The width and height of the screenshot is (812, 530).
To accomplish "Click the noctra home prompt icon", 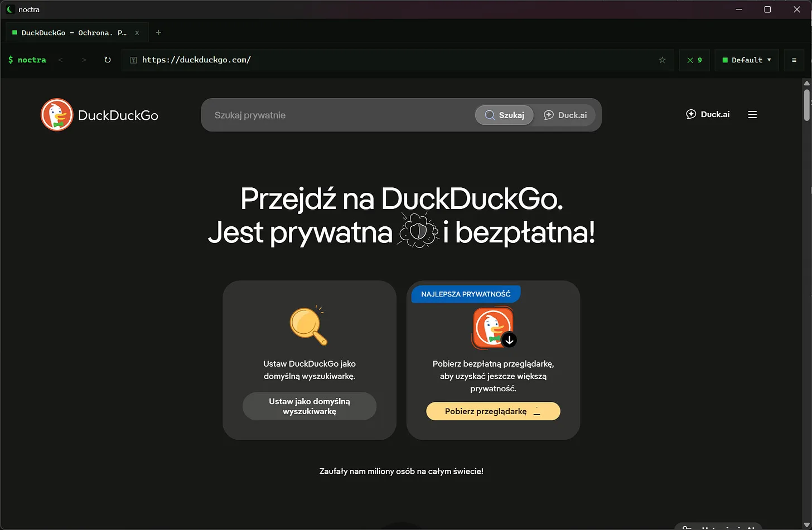I will [x=27, y=60].
